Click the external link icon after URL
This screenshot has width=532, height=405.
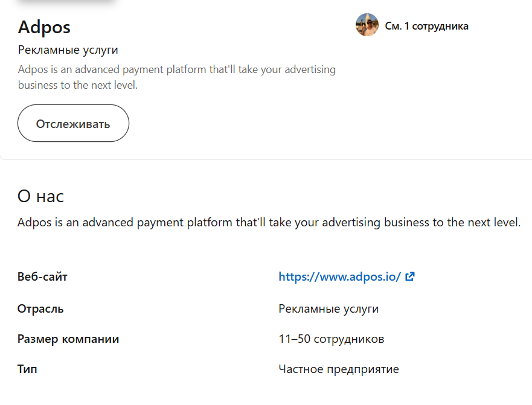click(410, 277)
